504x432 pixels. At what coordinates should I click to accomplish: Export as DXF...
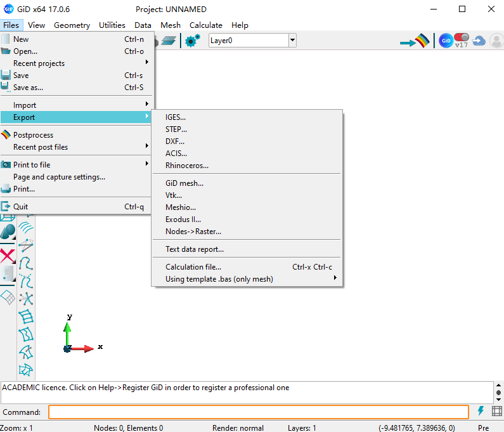[247, 141]
